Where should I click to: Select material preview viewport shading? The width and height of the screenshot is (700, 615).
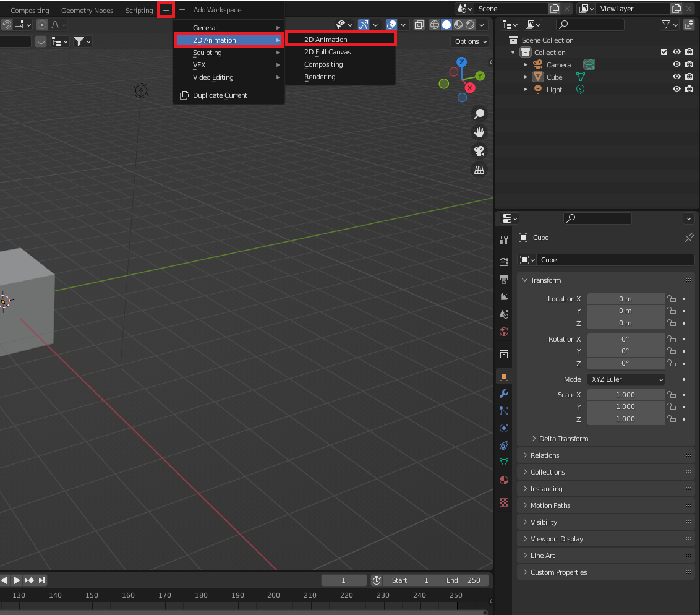pyautogui.click(x=458, y=25)
